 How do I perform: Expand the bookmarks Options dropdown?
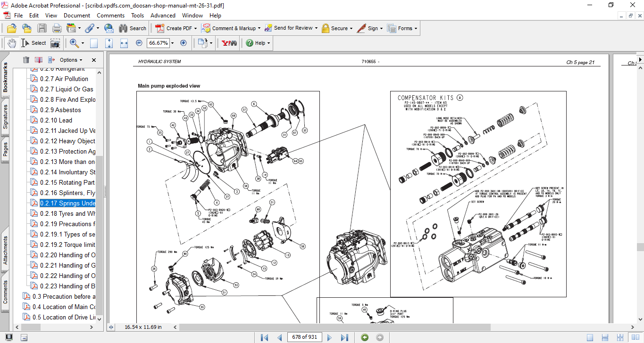pyautogui.click(x=71, y=60)
